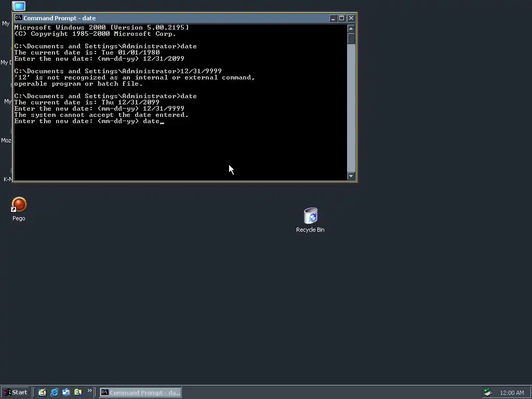532x399 pixels.
Task: Click line 'The current date is: Thu 12/31/2099'
Action: click(87, 102)
